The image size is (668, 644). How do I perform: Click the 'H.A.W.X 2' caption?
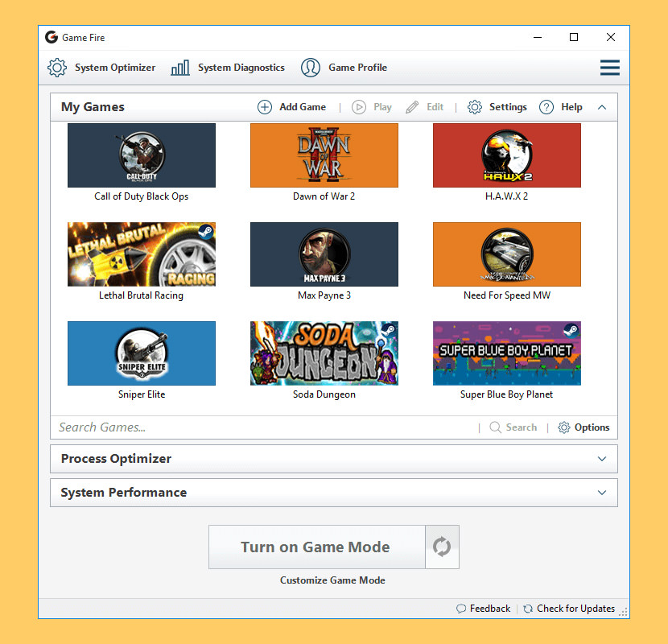(506, 196)
